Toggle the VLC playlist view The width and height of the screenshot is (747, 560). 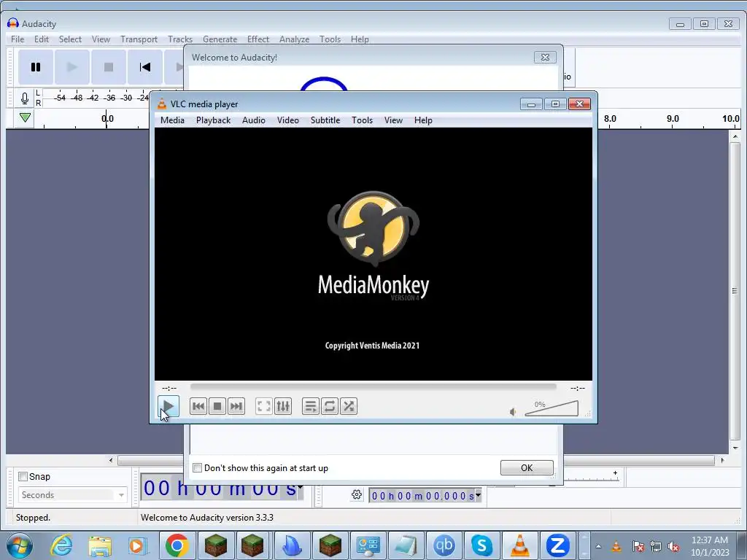click(x=311, y=406)
